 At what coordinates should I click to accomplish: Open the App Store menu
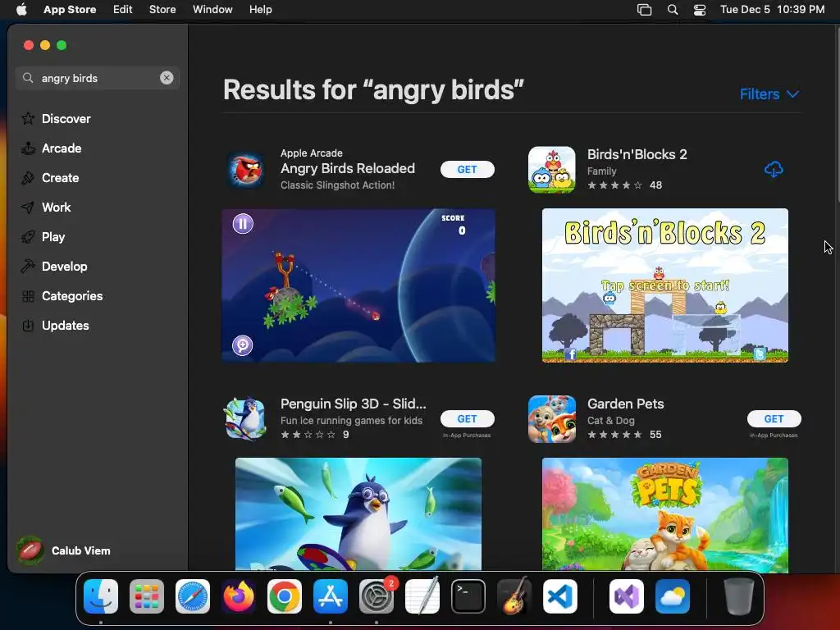tap(70, 9)
